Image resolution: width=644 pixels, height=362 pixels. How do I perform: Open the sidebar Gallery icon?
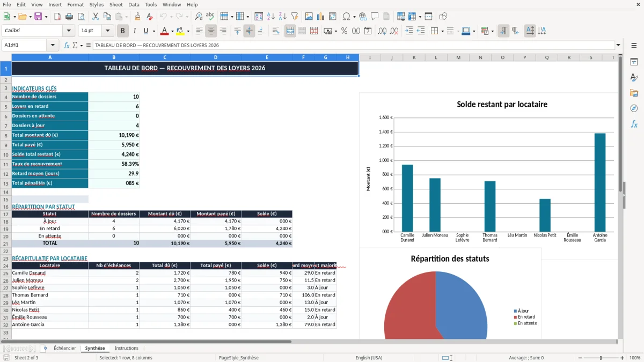tap(634, 93)
